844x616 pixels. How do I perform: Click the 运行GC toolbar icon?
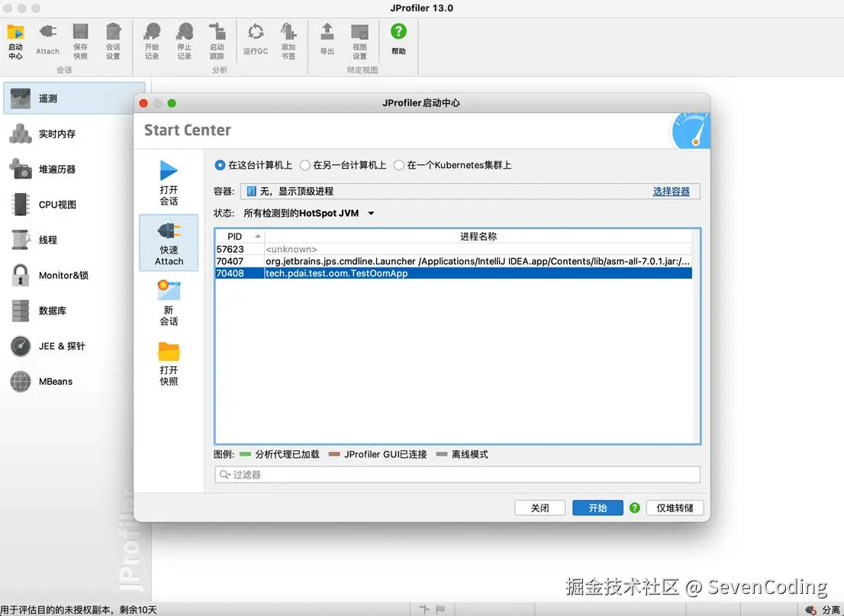(x=255, y=39)
